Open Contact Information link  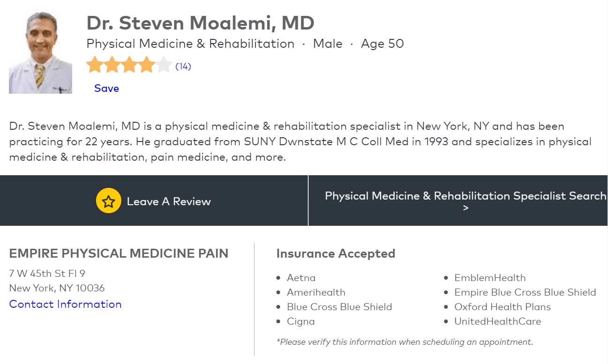[65, 304]
